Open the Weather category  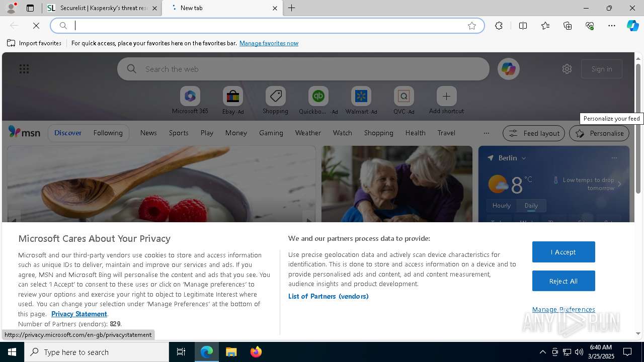308,133
